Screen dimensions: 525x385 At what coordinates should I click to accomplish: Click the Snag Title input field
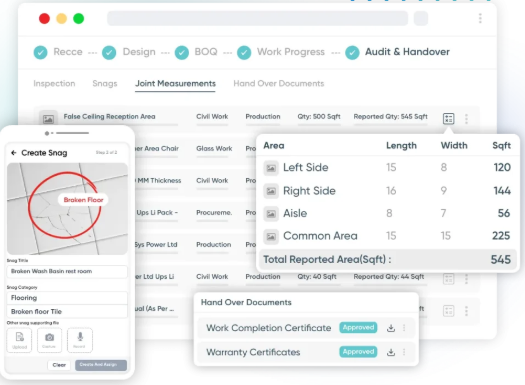point(67,272)
